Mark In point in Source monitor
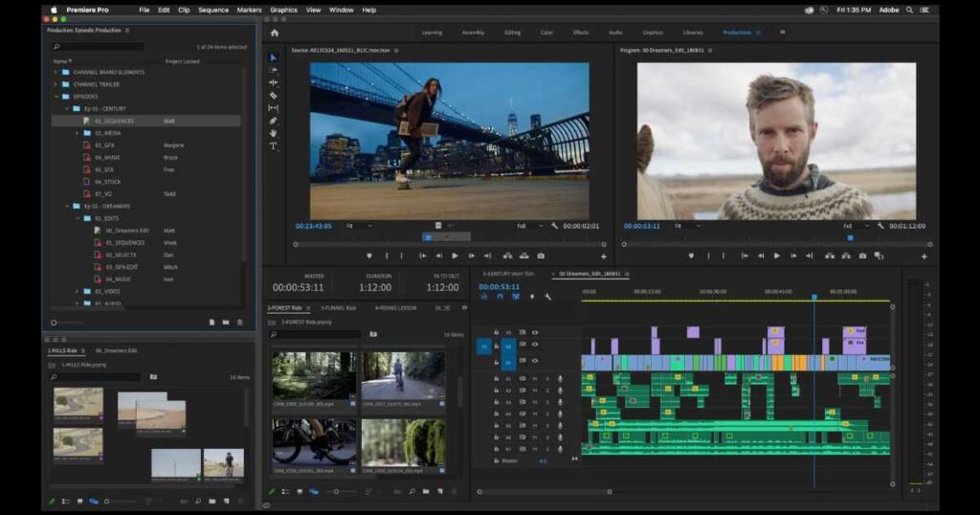 pyautogui.click(x=387, y=256)
